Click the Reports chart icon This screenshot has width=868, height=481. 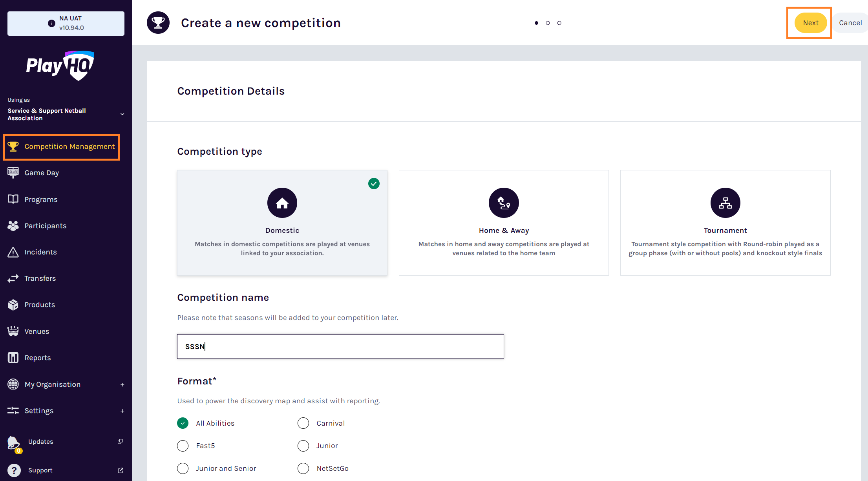point(13,358)
